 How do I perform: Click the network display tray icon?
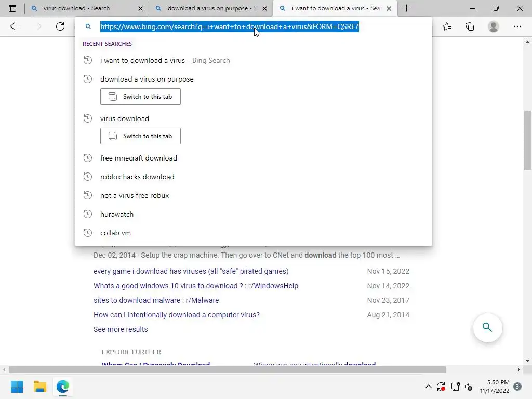click(455, 387)
